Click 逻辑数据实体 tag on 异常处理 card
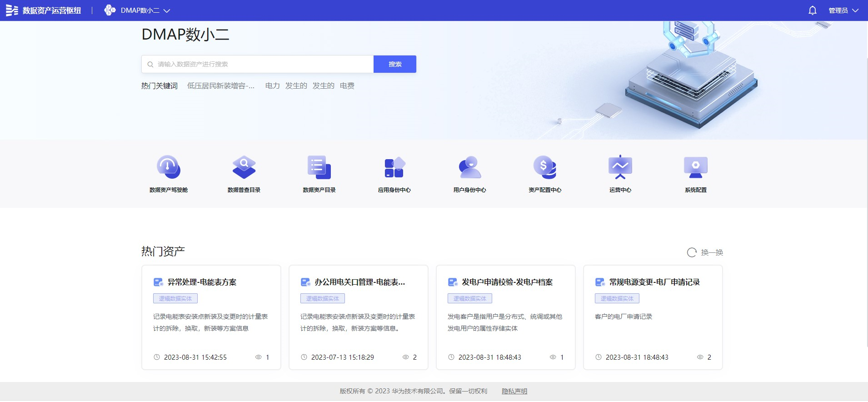The width and height of the screenshot is (868, 402). (175, 299)
